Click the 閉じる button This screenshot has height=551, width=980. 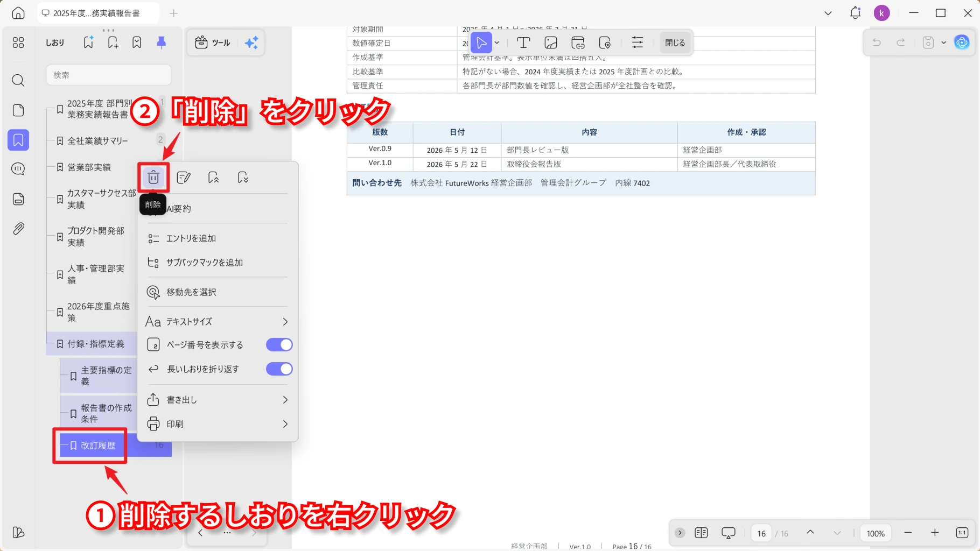click(675, 43)
